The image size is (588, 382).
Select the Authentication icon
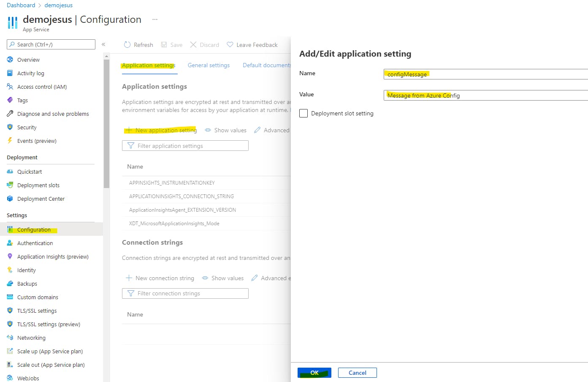[10, 243]
